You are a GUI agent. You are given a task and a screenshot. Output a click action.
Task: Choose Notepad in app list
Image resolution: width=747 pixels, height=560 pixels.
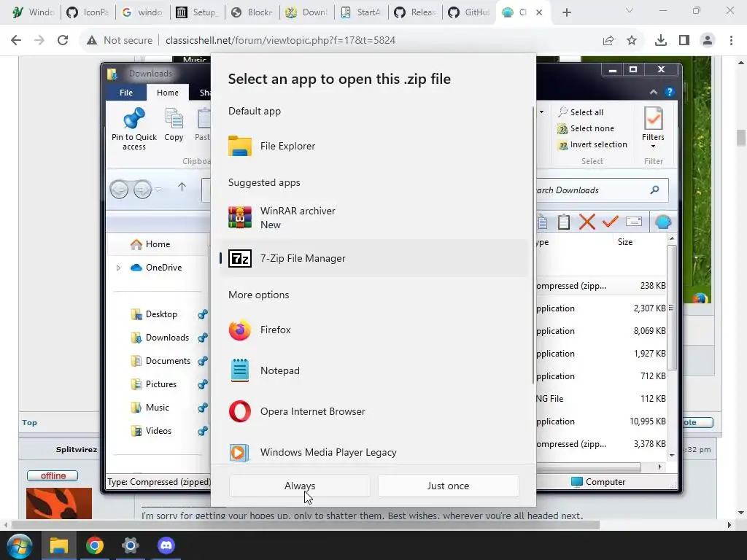click(x=373, y=370)
